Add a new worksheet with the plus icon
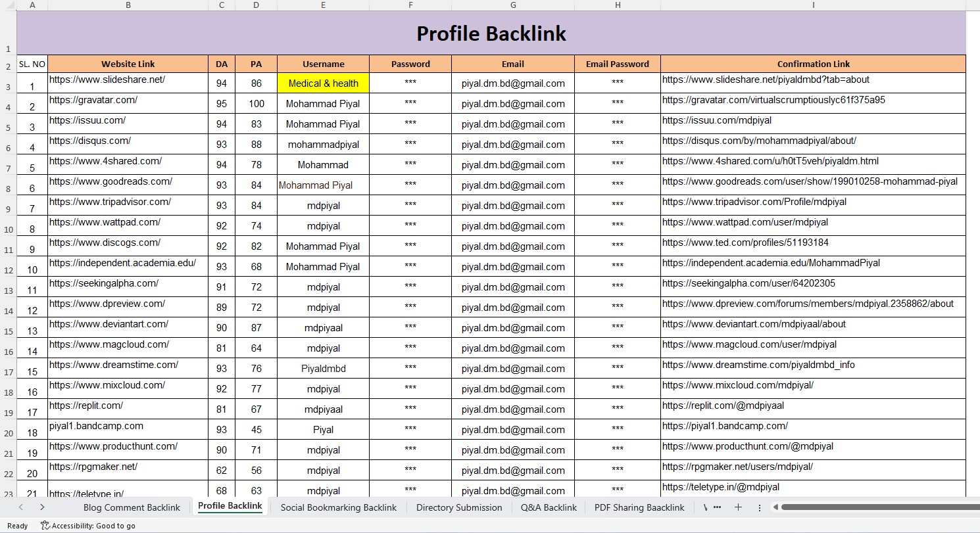The height and width of the screenshot is (533, 980). tap(738, 507)
